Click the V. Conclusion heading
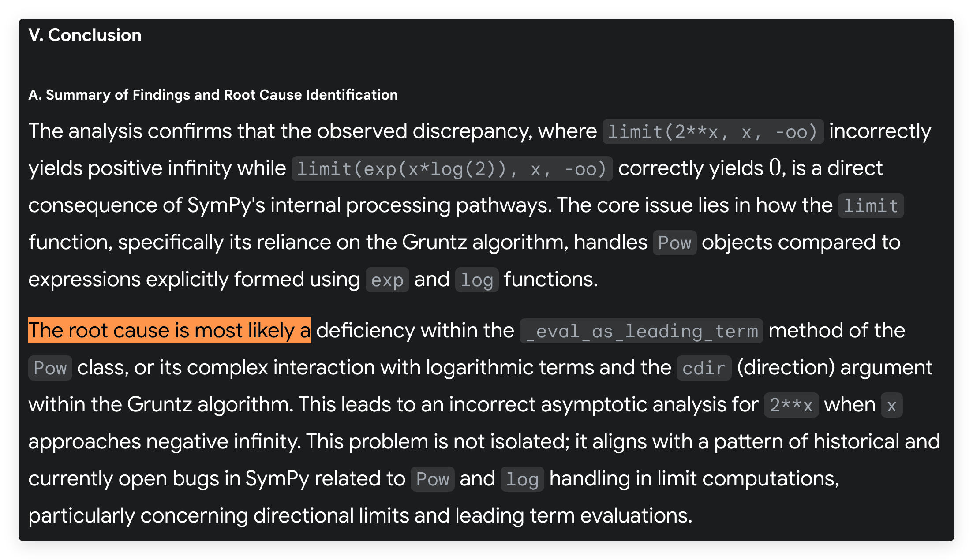The height and width of the screenshot is (560, 973). (85, 35)
